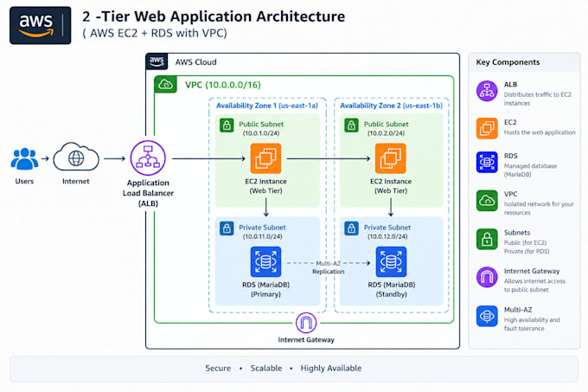Click 'Isolated network for your resources' description

(x=539, y=209)
